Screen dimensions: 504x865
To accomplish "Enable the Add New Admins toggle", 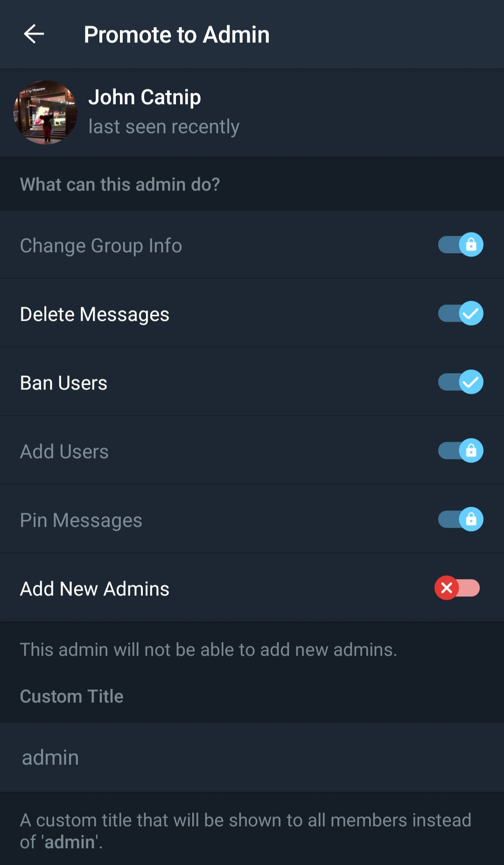I will [457, 588].
